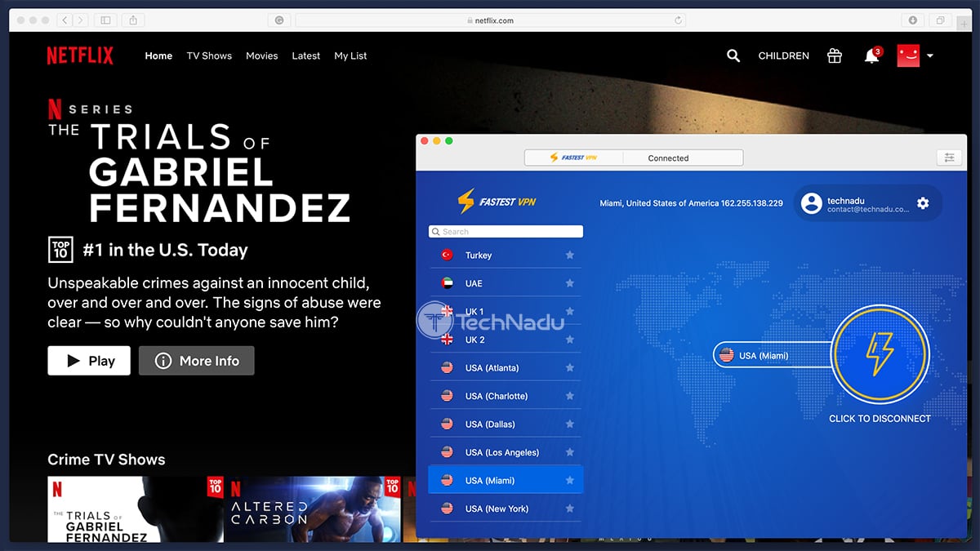Screen dimensions: 980x551
Task: Toggle Safari sidebar button
Action: point(105,20)
